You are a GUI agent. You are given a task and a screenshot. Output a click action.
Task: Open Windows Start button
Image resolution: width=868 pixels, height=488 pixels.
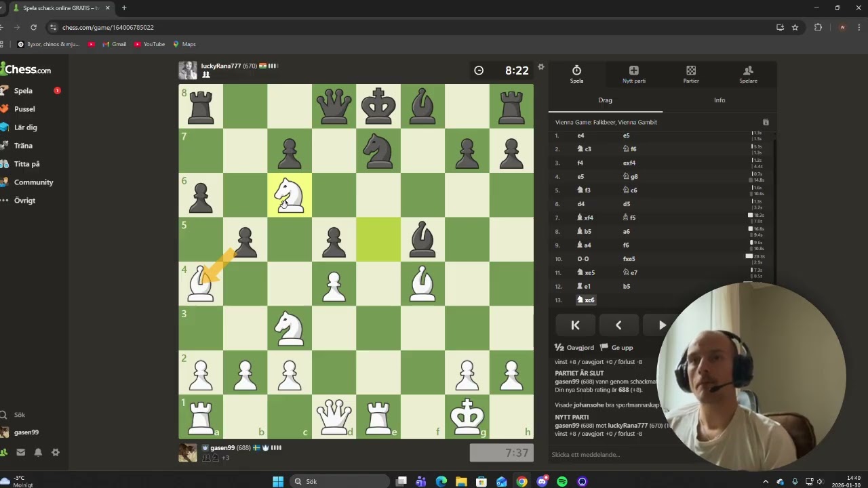278,482
